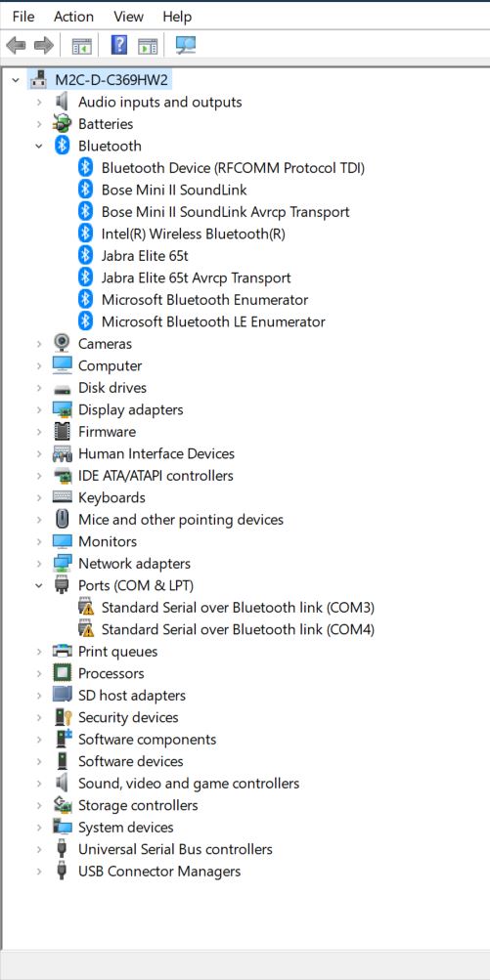Click the Human Interface Devices icon
The height and width of the screenshot is (980, 490).
(x=62, y=453)
